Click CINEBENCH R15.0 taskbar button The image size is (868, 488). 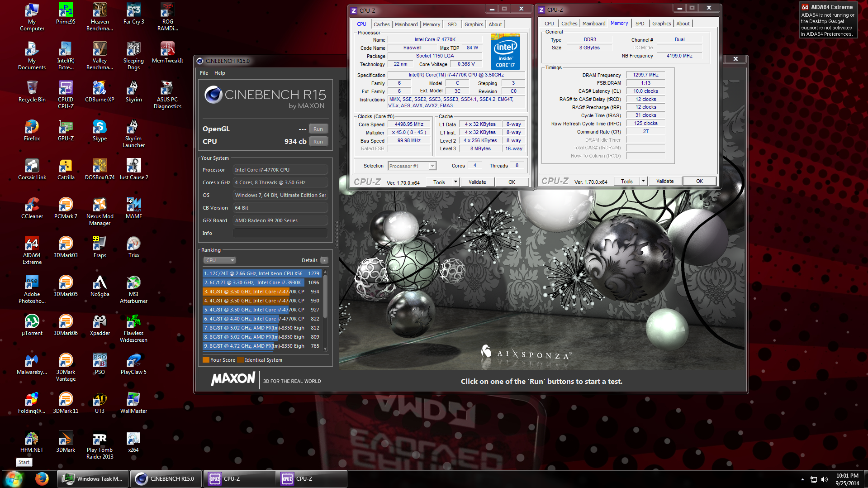tap(166, 478)
